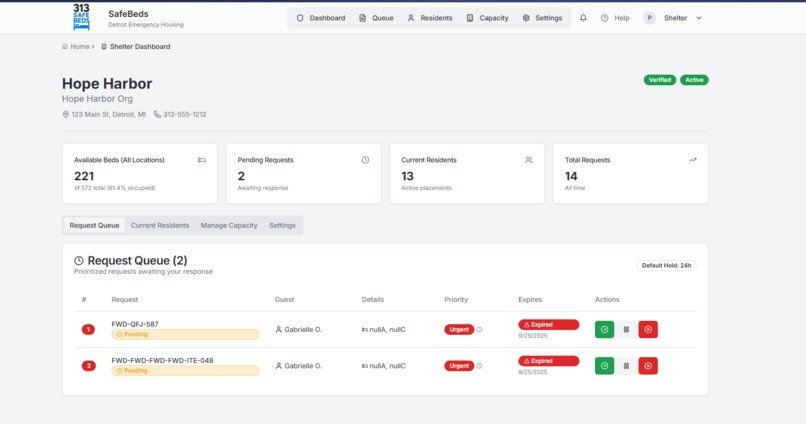Decline request FWD-FWD-FWD-FWD-ITE-048 with red X
Image resolution: width=806 pixels, height=424 pixels.
pos(648,366)
